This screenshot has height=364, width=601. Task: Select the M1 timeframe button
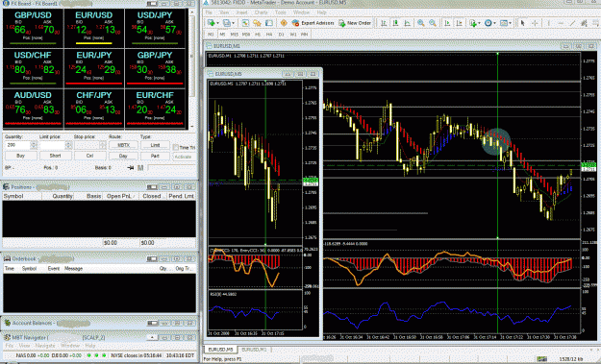tap(211, 34)
